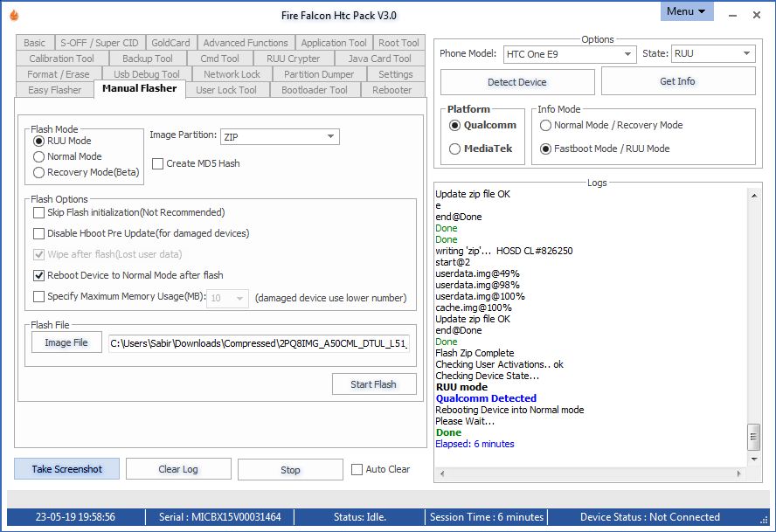Toggle the Auto Clear checkbox
The image size is (776, 532).
click(381, 470)
